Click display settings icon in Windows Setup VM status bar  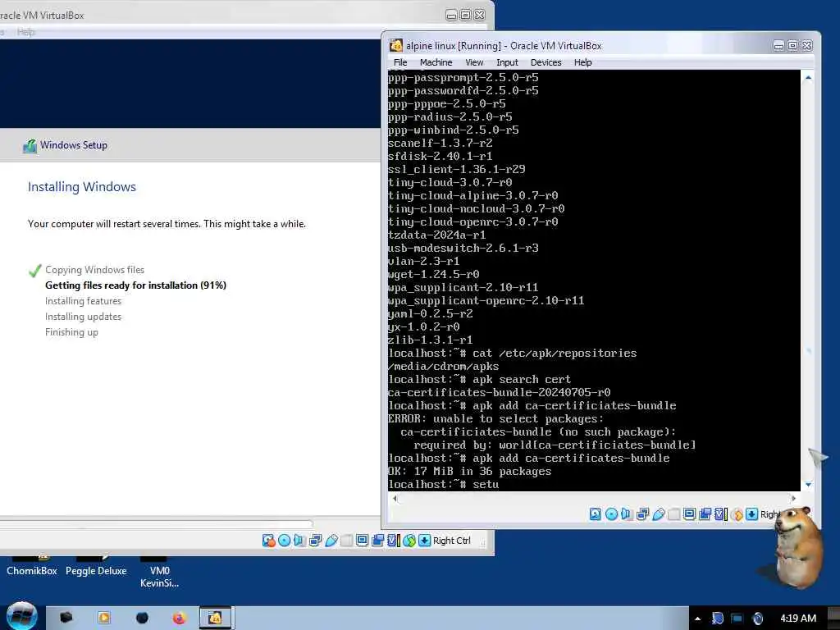click(362, 541)
